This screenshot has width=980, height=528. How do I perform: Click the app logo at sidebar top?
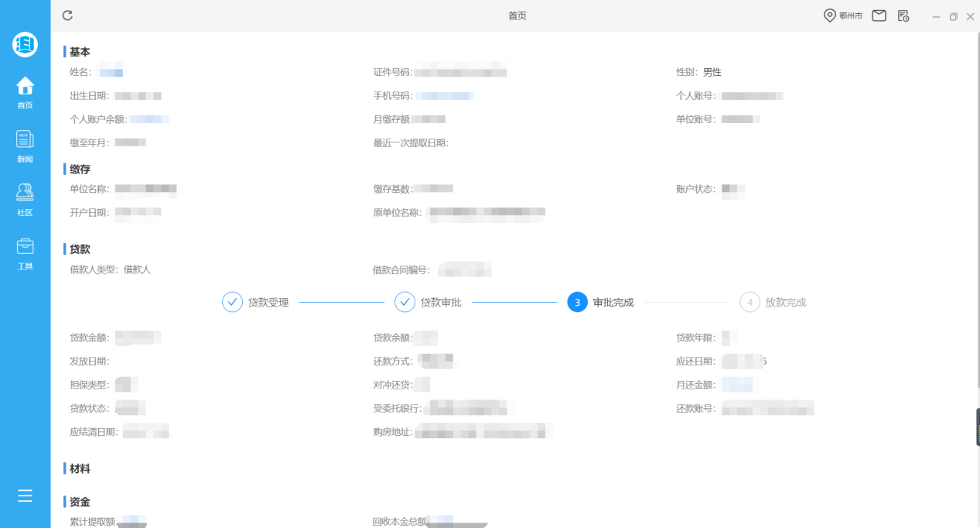25,44
